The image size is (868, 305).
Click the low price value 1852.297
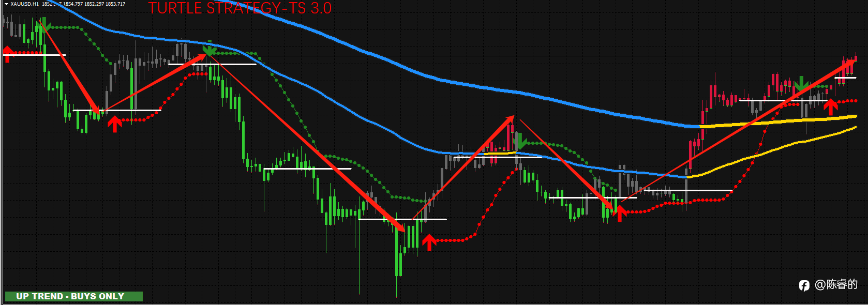pyautogui.click(x=94, y=4)
